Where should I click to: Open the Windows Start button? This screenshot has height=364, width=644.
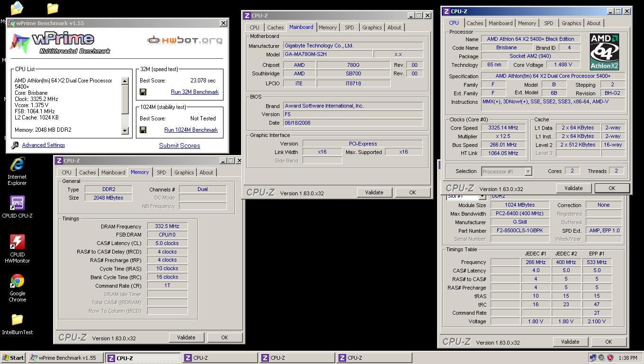(x=13, y=358)
